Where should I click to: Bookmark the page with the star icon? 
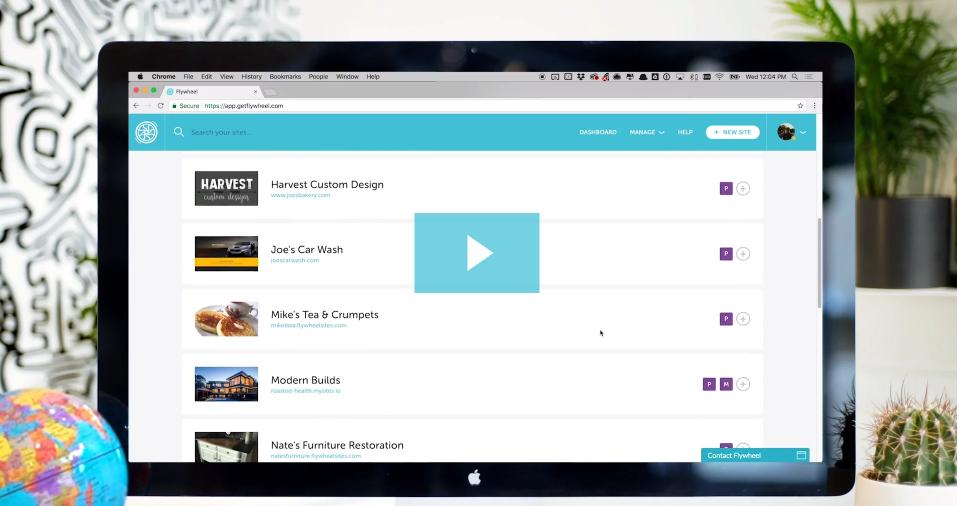point(800,106)
